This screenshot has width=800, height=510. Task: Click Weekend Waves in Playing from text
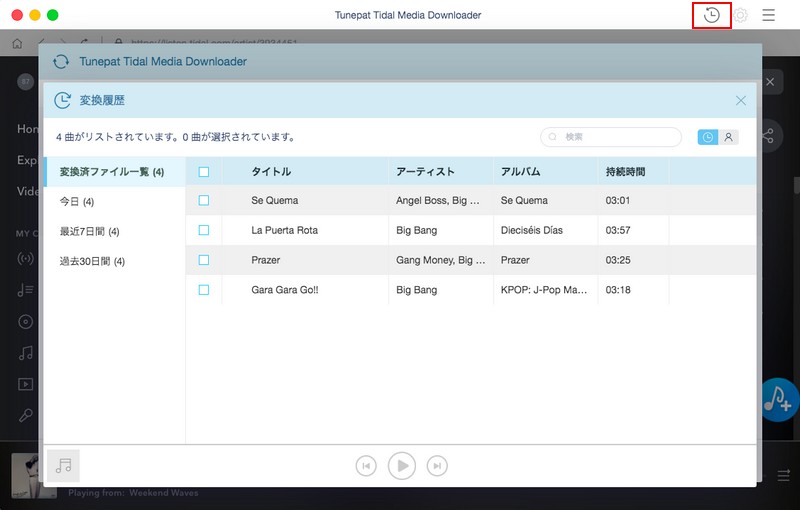(164, 493)
